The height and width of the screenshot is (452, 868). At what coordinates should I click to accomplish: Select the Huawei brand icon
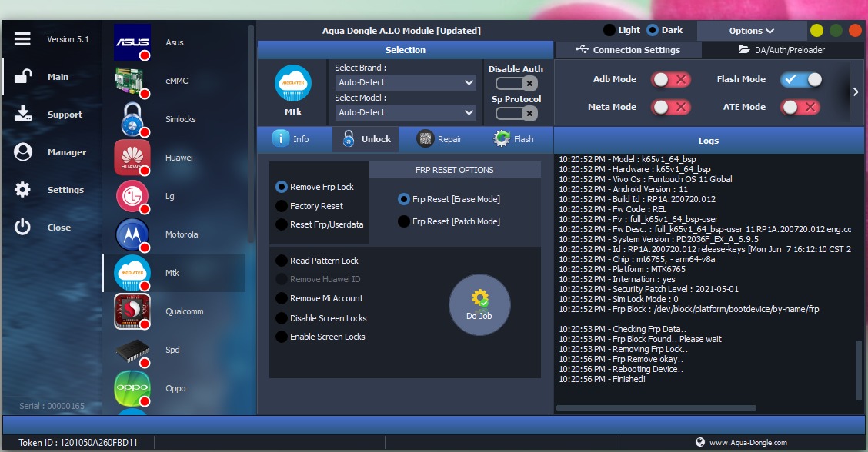click(x=132, y=158)
